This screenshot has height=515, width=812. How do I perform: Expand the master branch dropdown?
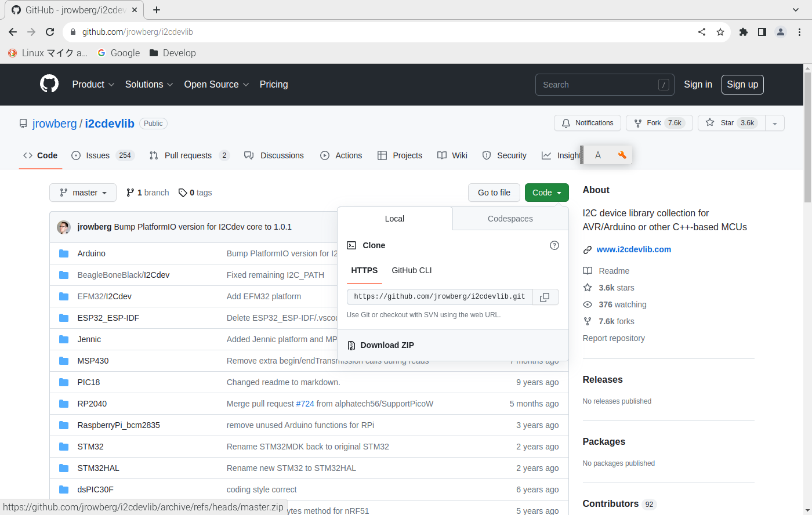point(83,193)
